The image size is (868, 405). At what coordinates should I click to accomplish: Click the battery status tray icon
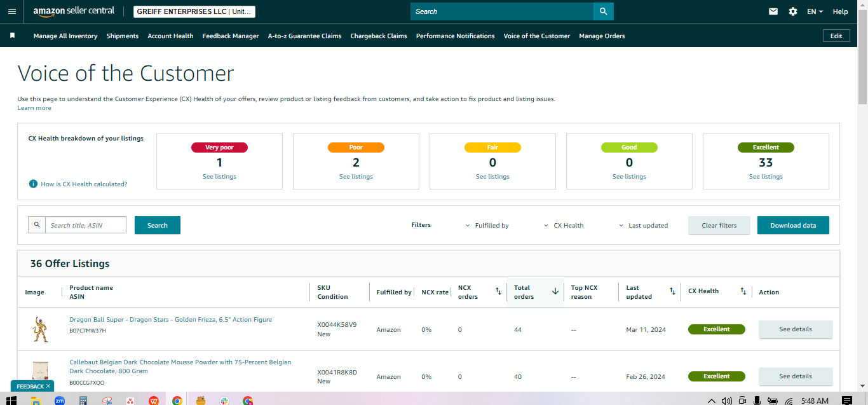coord(773,401)
